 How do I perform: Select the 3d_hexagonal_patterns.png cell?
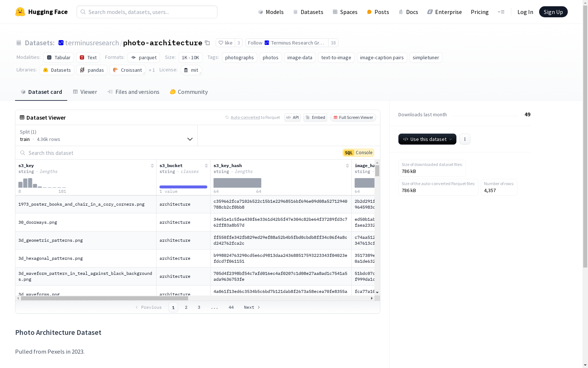pyautogui.click(x=86, y=258)
